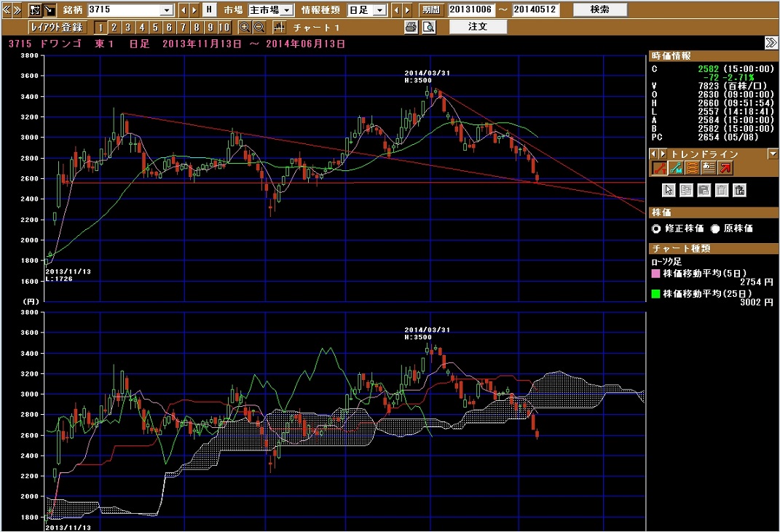
Task: Click the double left arrow icon at the top-left
Action: click(7, 9)
